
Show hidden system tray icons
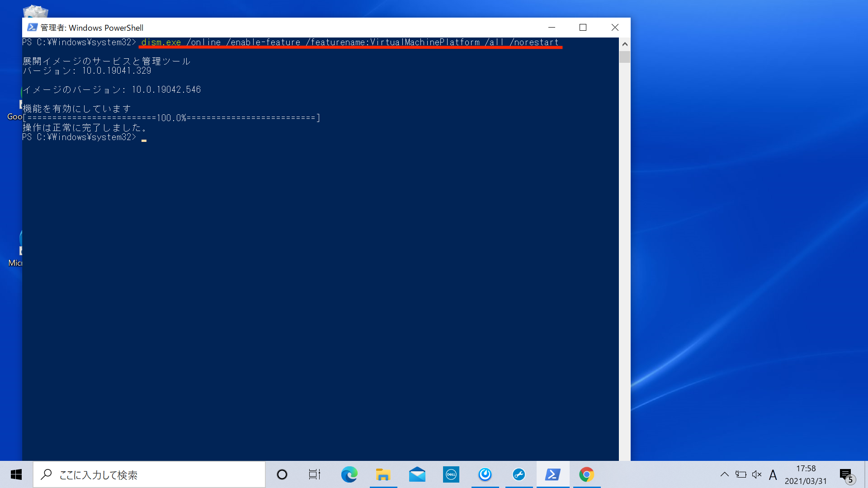(x=724, y=474)
